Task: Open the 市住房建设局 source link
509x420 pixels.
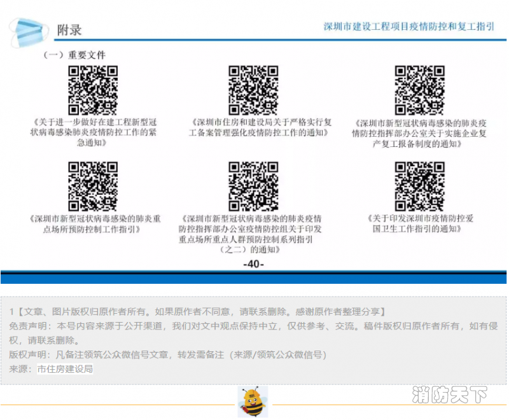Action: (65, 368)
